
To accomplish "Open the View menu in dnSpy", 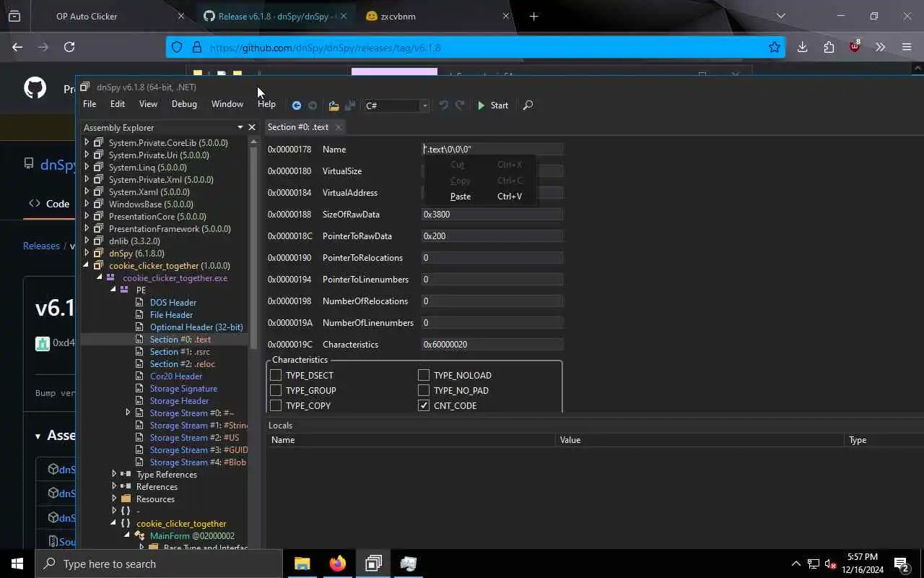I will 148,104.
